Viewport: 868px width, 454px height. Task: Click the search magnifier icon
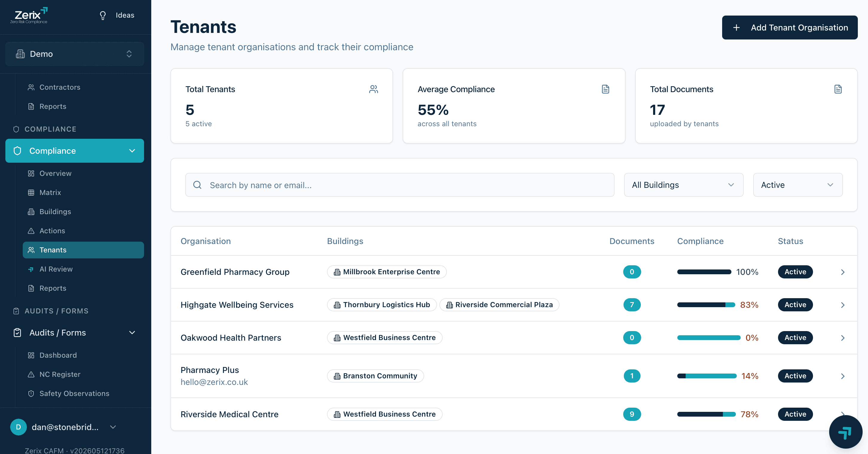coord(197,185)
